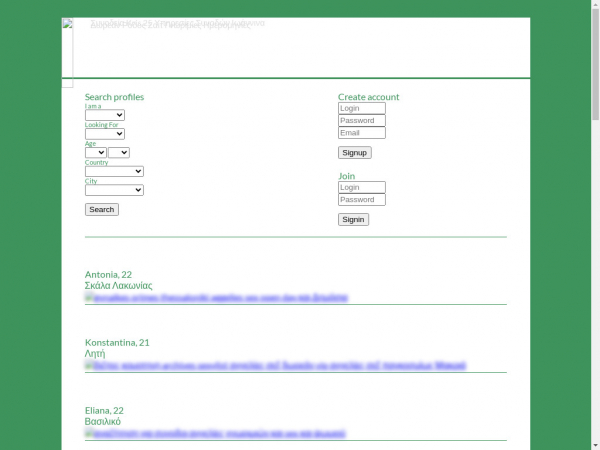Image resolution: width=600 pixels, height=450 pixels.
Task: Open the blurred link under Konstantina, 21
Action: coord(276,365)
